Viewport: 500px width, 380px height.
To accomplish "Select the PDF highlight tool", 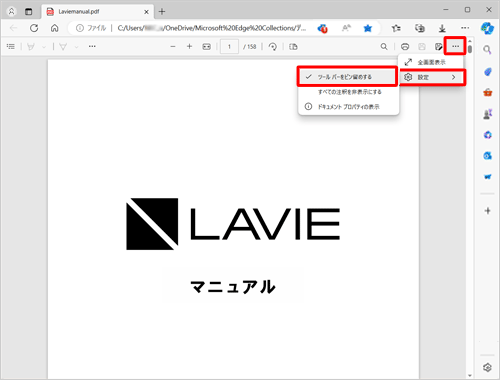I will tap(31, 47).
